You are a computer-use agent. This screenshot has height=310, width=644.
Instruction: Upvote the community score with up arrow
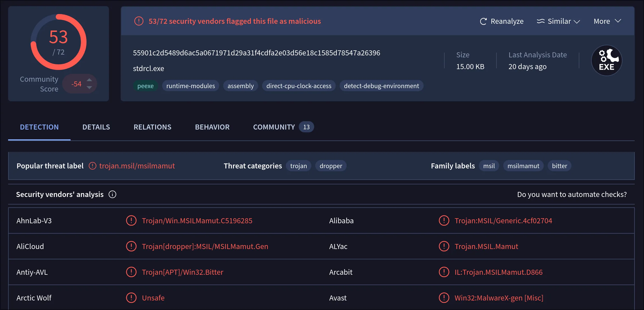(x=89, y=80)
